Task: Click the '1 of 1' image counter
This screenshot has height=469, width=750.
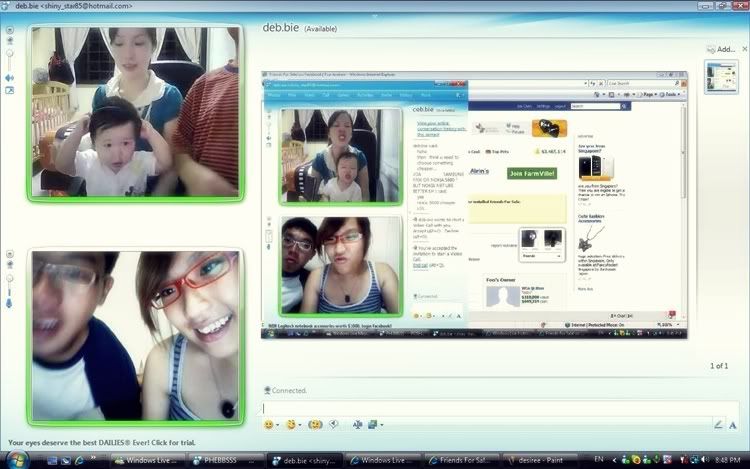Action: 719,366
